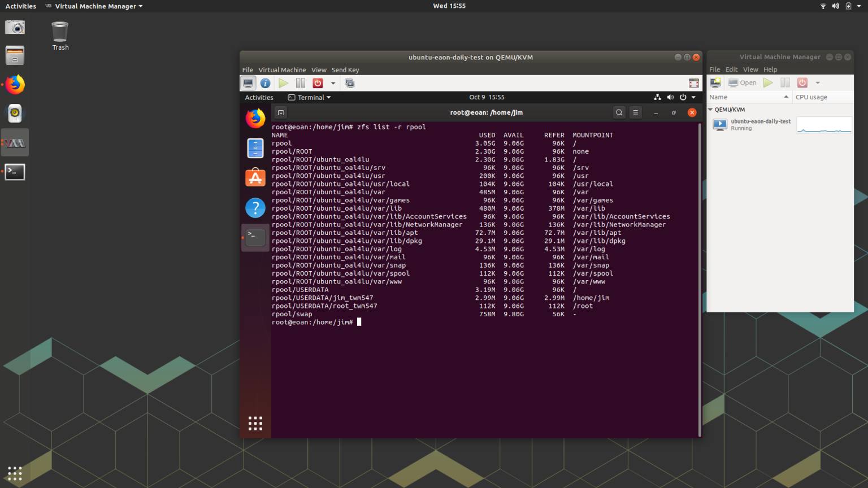This screenshot has width=868, height=488.
Task: Toggle fullscreen console view
Action: coord(693,82)
